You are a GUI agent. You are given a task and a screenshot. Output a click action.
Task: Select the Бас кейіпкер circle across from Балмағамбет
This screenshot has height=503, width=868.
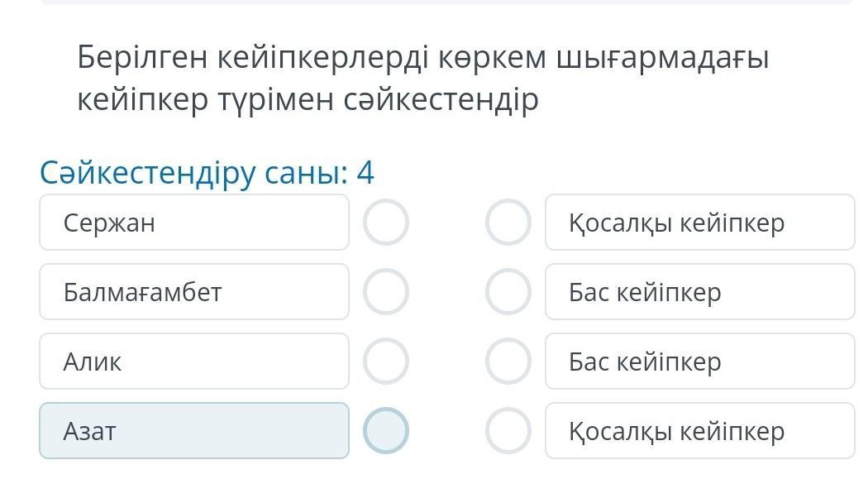[x=508, y=292]
